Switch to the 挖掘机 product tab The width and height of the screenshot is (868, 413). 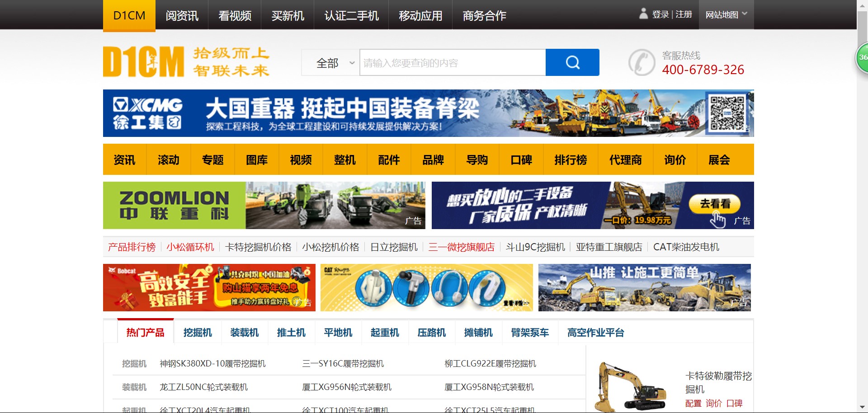point(198,333)
